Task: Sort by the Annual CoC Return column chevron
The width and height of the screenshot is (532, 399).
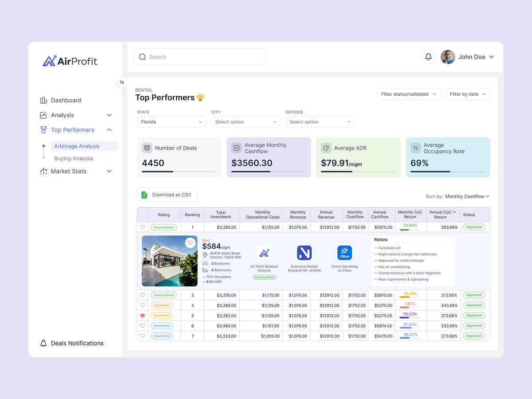Action: [x=454, y=212]
